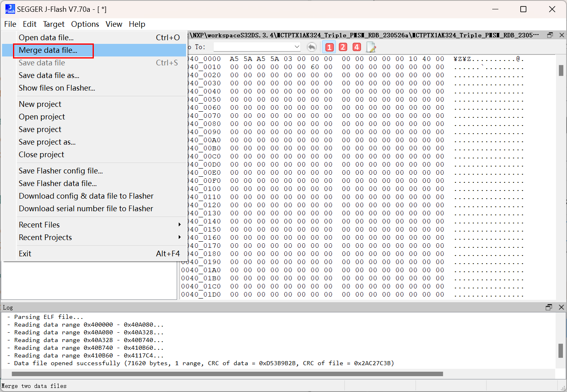The image size is (567, 392).
Task: Click the address row 0040_01D0
Action: pos(201,295)
